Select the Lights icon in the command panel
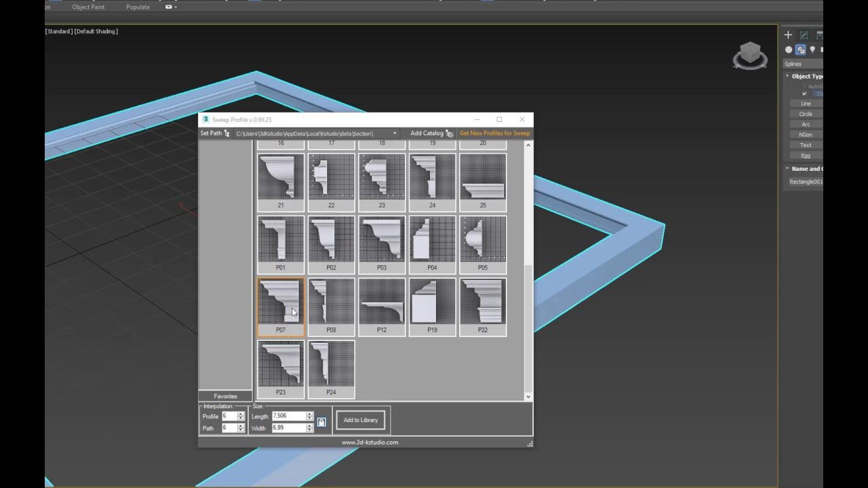 (812, 49)
